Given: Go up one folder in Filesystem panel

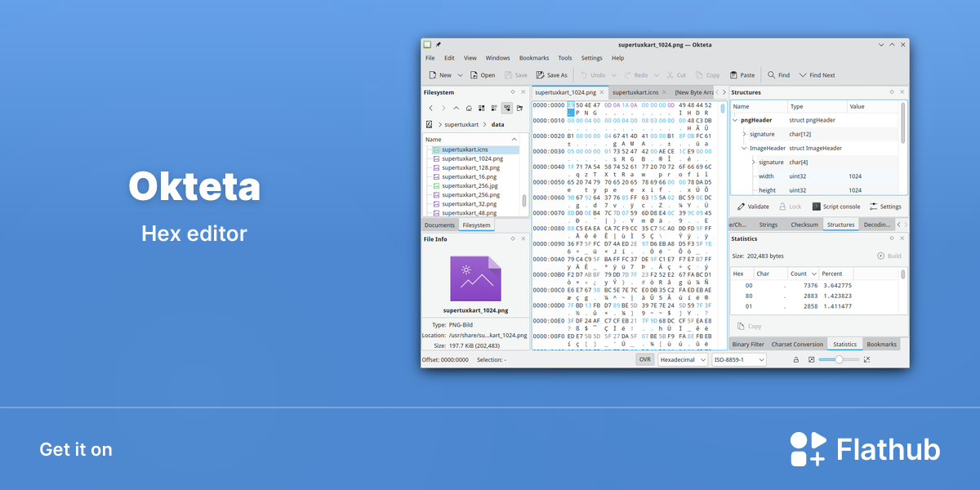Looking at the screenshot, I should pyautogui.click(x=456, y=108).
